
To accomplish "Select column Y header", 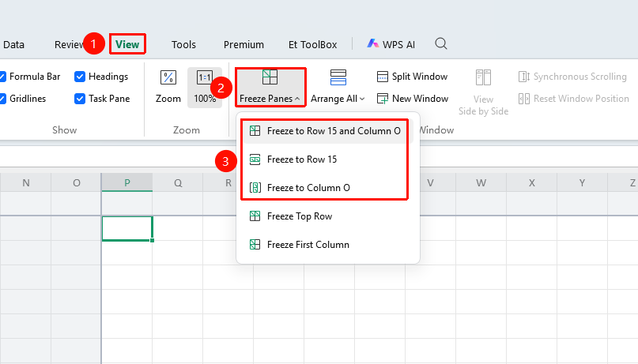I will tap(582, 183).
